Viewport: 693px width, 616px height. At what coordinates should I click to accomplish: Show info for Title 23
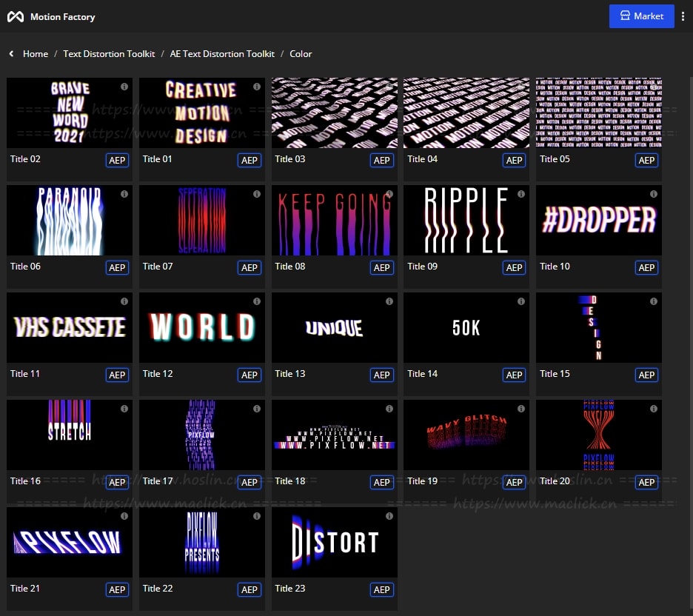[x=389, y=516]
